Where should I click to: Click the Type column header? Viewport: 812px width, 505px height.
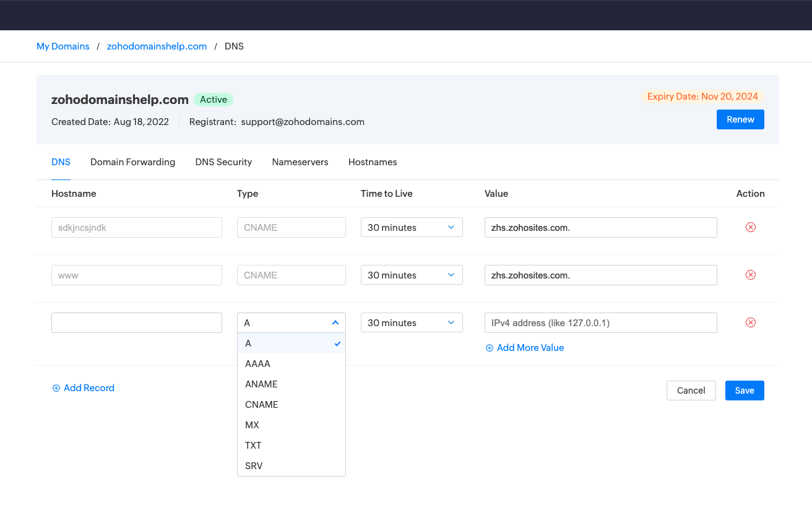[x=248, y=194]
